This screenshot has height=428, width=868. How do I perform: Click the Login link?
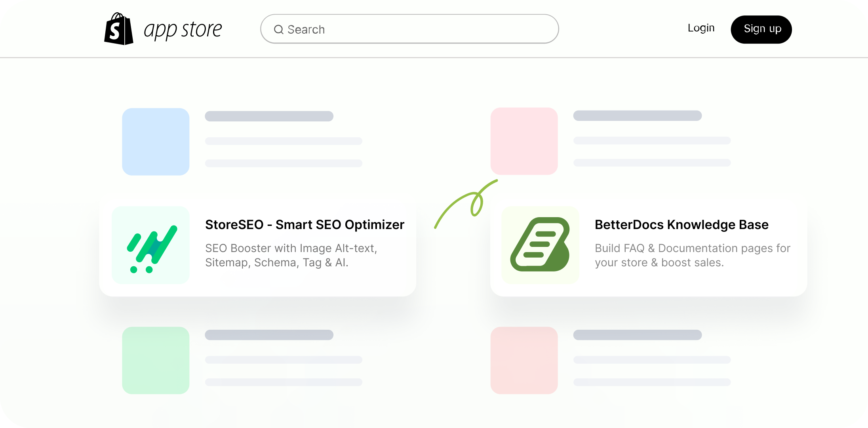tap(701, 28)
